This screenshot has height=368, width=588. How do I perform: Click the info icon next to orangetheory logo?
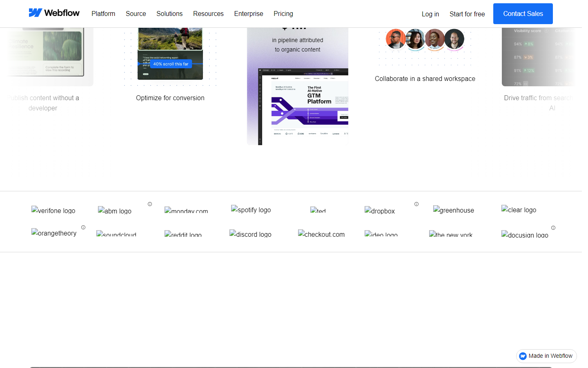[x=83, y=227]
